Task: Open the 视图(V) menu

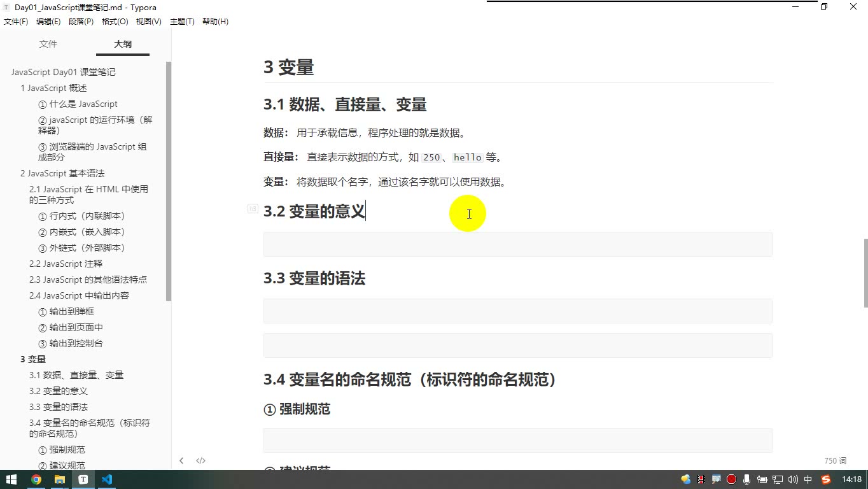Action: coord(149,22)
